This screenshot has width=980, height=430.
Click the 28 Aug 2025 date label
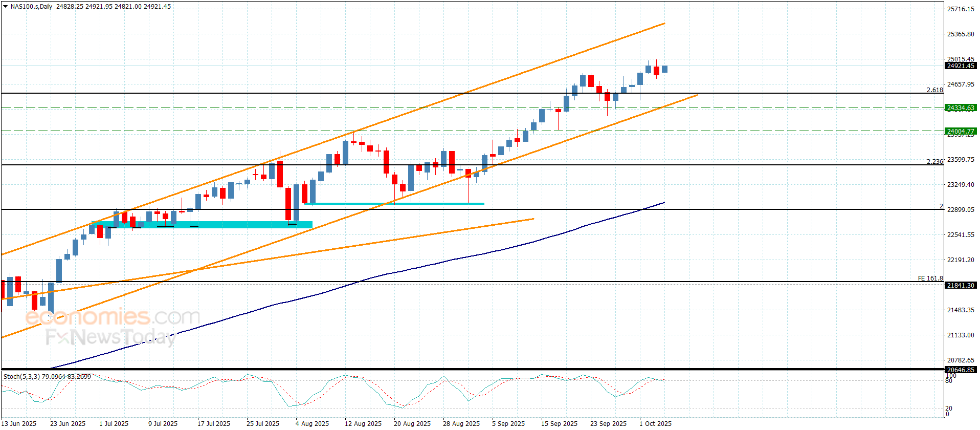coord(461,424)
